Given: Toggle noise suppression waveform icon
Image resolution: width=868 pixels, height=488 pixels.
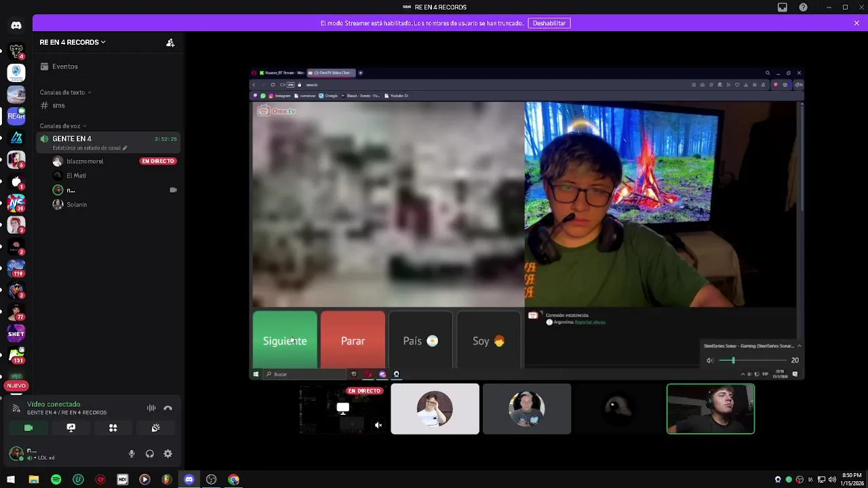Looking at the screenshot, I should tap(151, 408).
